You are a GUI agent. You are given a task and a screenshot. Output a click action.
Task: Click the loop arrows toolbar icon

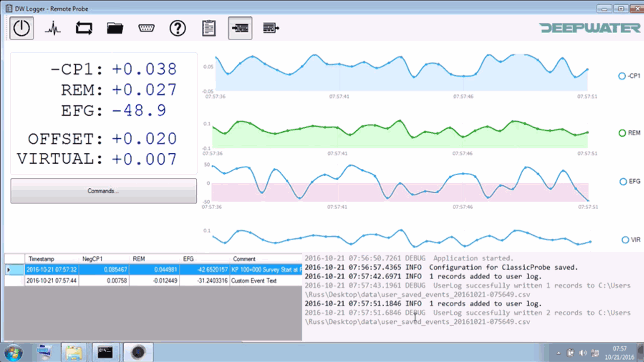pos(84,28)
